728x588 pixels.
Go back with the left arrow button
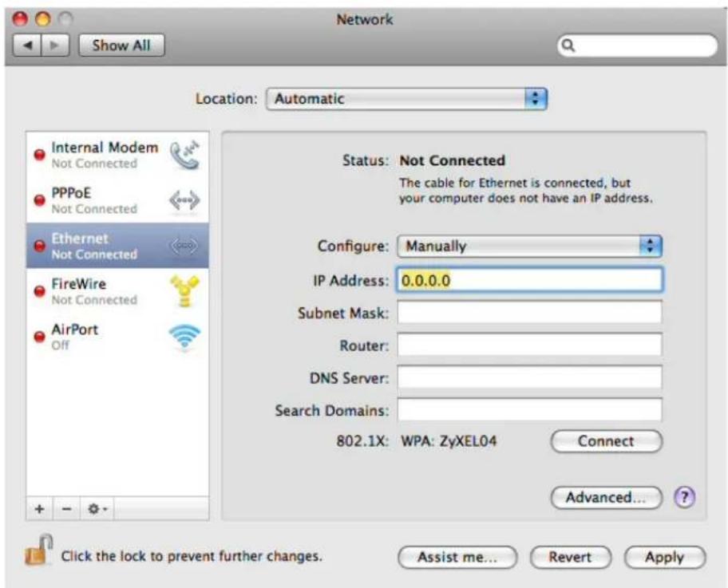[27, 45]
